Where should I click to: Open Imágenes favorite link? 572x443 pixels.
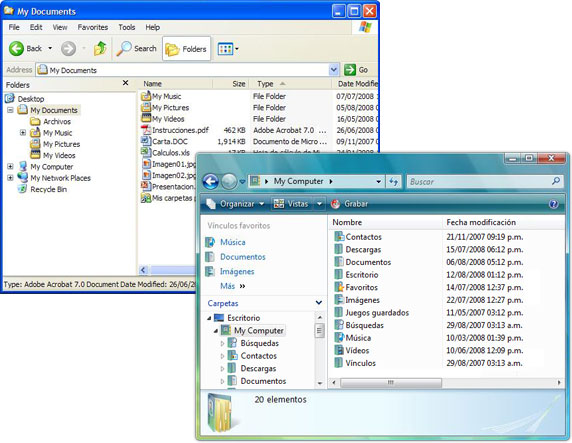[237, 271]
